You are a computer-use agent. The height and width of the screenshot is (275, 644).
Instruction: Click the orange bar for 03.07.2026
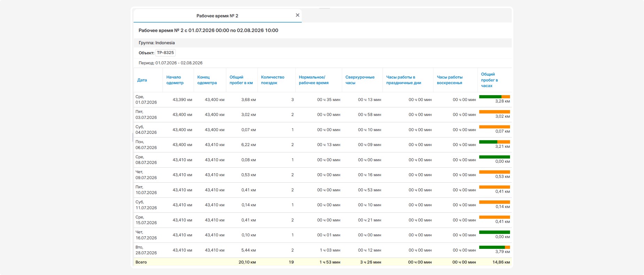click(x=494, y=112)
